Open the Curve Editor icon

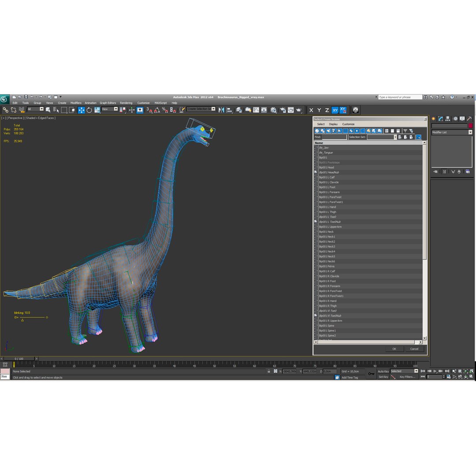coord(256,110)
